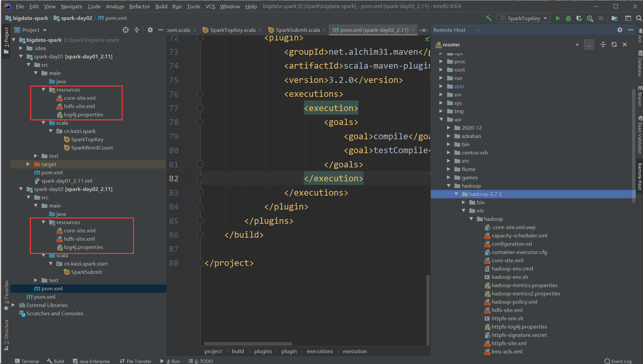This screenshot has width=643, height=364.
Task: Toggle the Maven tool window side tab
Action: [x=640, y=96]
